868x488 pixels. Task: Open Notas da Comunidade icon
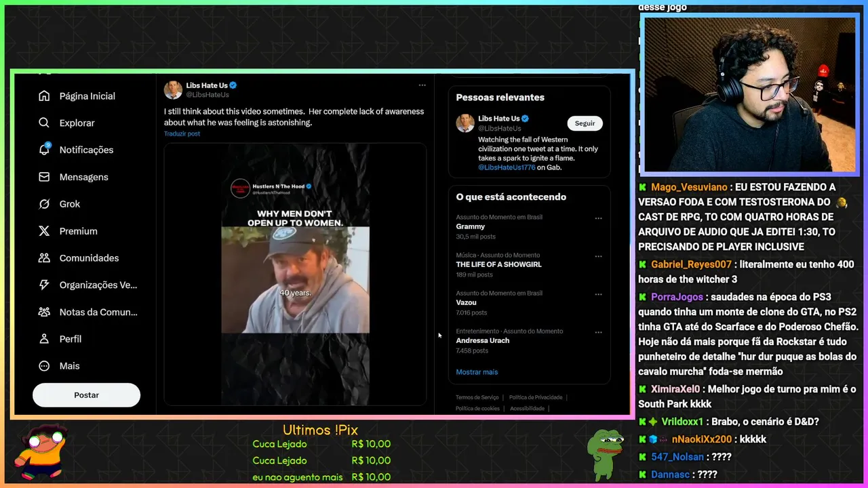point(44,312)
